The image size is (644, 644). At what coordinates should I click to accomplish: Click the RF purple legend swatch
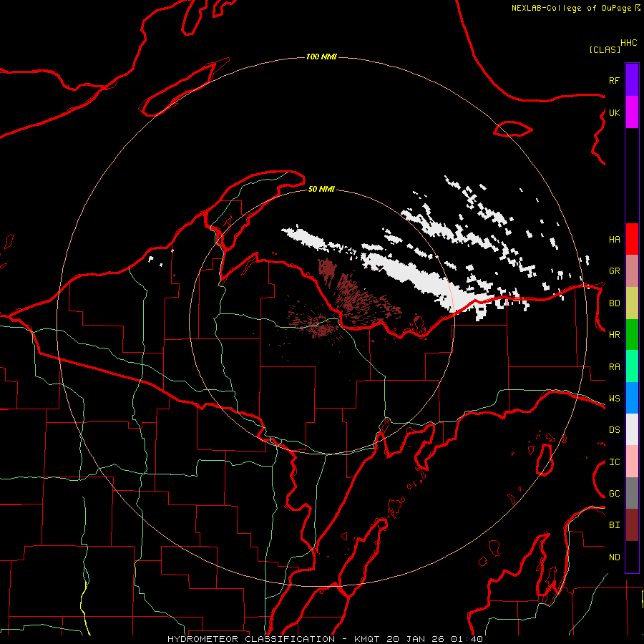coord(632,79)
